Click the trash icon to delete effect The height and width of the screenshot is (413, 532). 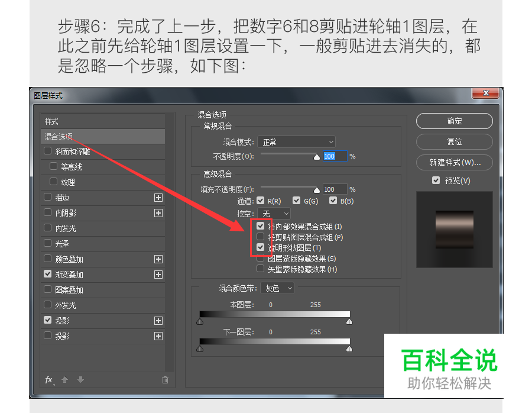[x=164, y=380]
